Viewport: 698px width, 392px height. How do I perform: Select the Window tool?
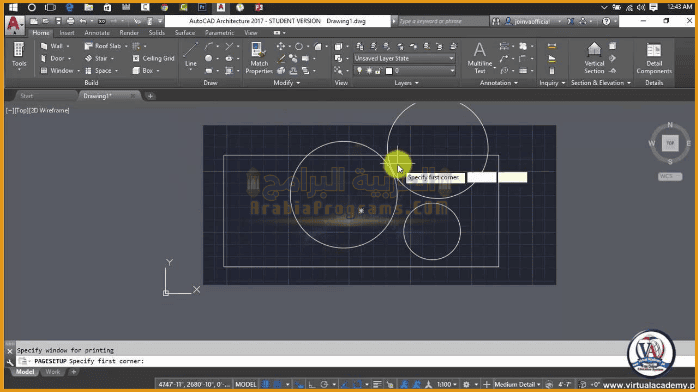(x=56, y=71)
